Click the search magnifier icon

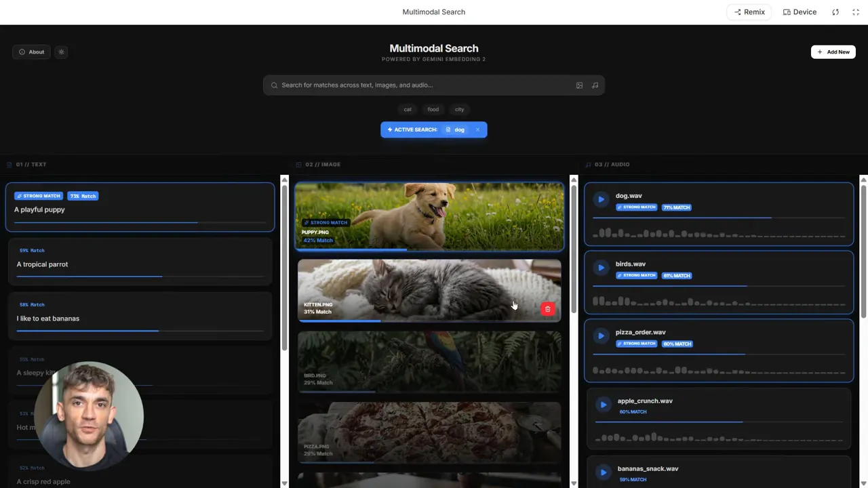click(274, 85)
